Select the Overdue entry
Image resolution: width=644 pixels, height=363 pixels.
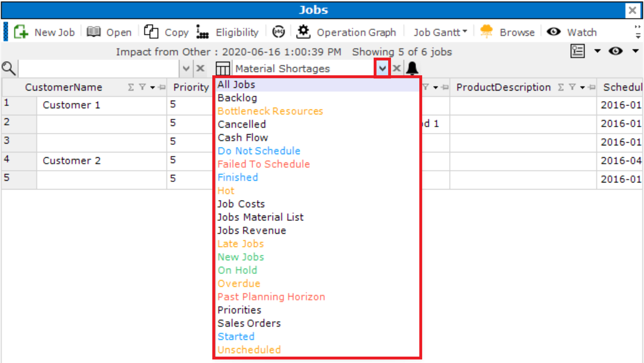coord(317,283)
